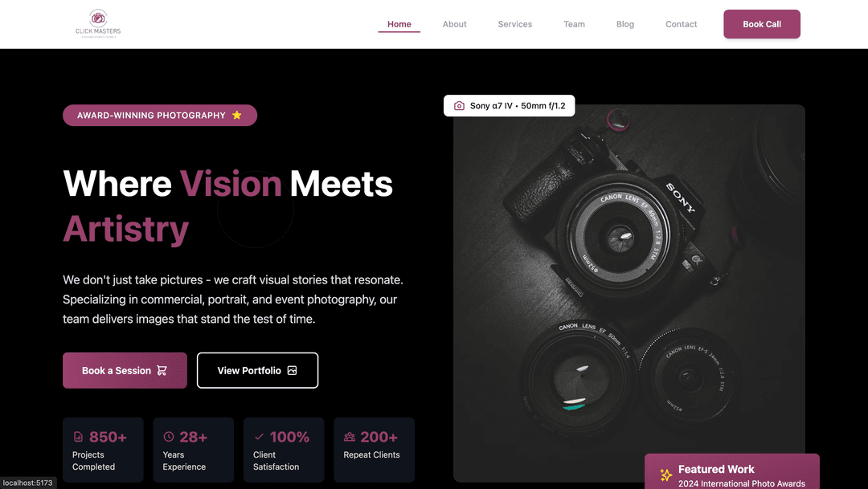This screenshot has width=868, height=489.
Task: Click the sparkle icon in Featured Work
Action: [x=666, y=475]
